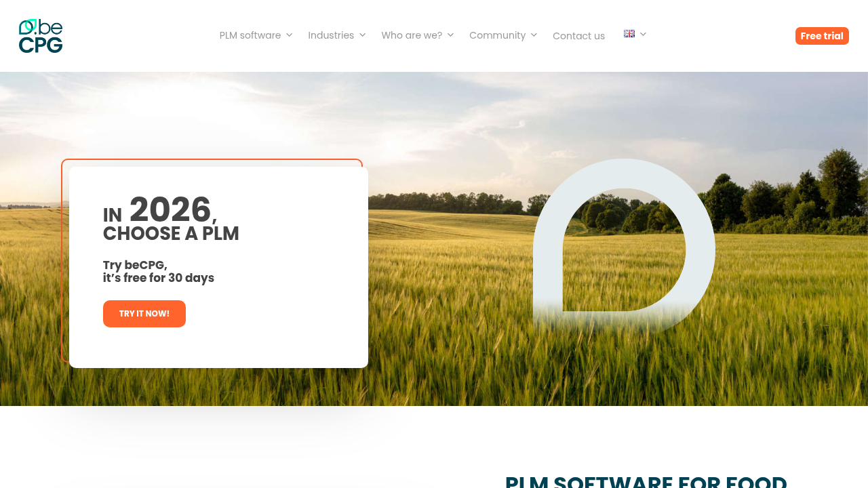Expand the Industries chevron arrow

[x=362, y=35]
